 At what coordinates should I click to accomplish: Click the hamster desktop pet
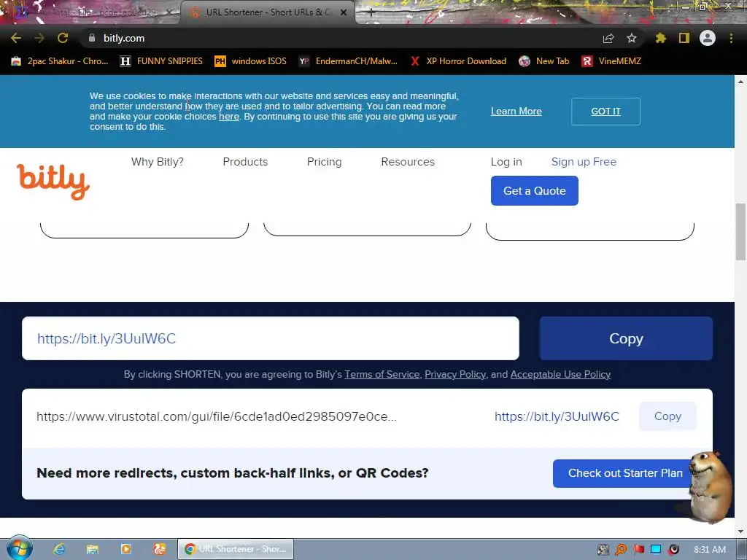point(710,486)
